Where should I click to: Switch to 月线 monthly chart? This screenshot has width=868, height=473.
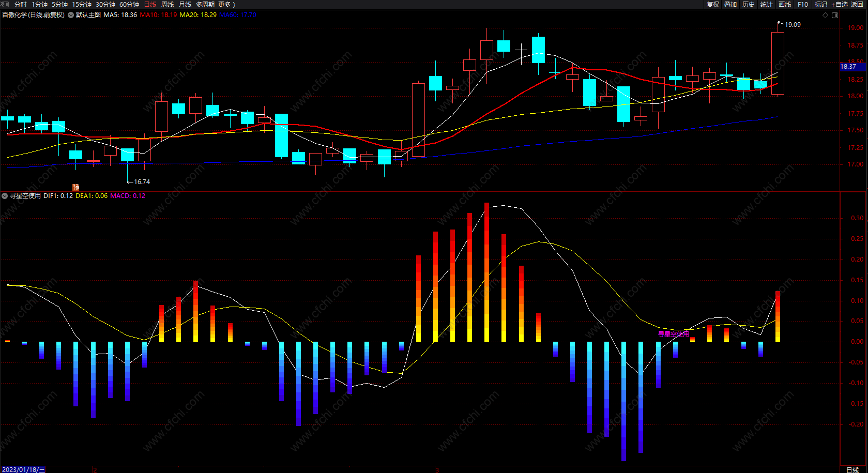pyautogui.click(x=185, y=5)
